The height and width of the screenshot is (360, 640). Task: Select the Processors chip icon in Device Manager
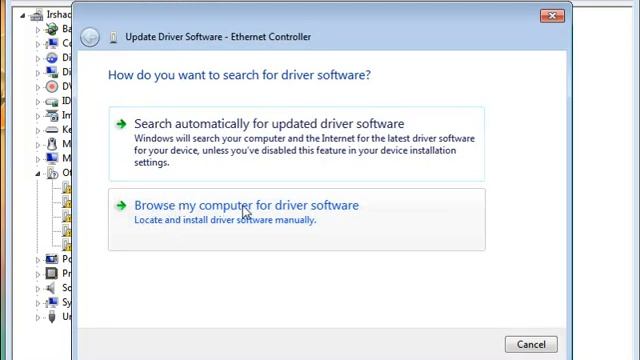pyautogui.click(x=52, y=273)
